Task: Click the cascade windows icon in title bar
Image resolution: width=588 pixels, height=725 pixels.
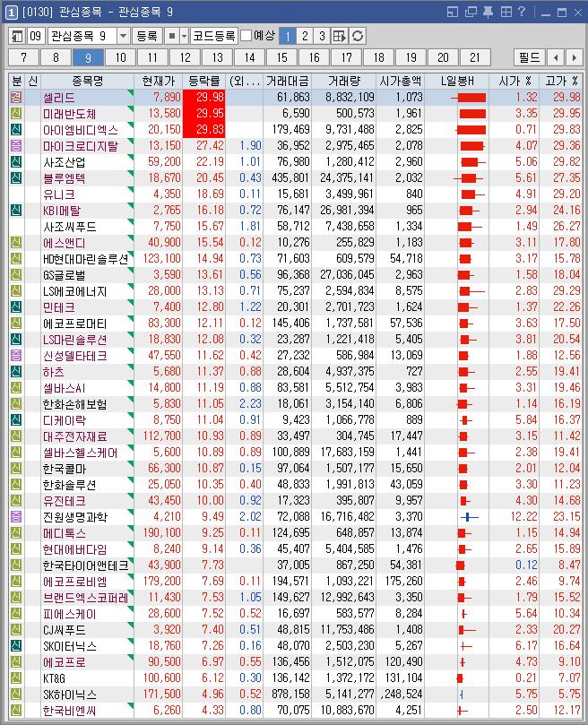Action: coord(471,12)
